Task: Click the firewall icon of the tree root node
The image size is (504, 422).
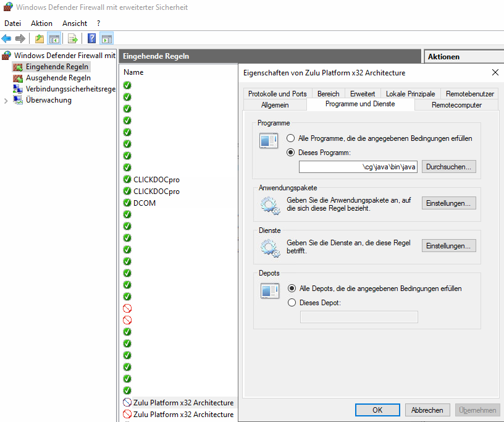Action: pyautogui.click(x=6, y=56)
